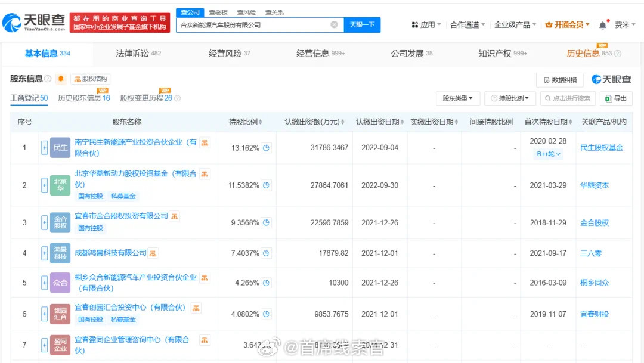The width and height of the screenshot is (644, 363).
Task: Click the TianYanCha logo
Action: 33,23
